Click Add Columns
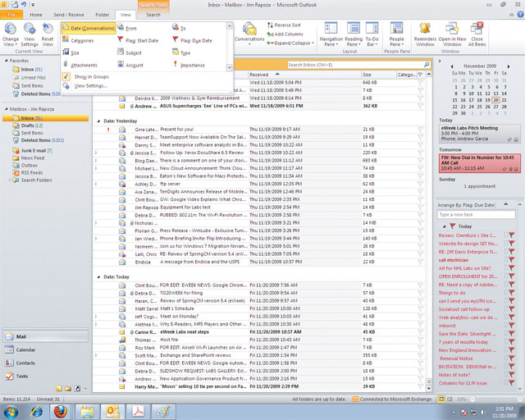This screenshot has width=525, height=420. (x=285, y=34)
